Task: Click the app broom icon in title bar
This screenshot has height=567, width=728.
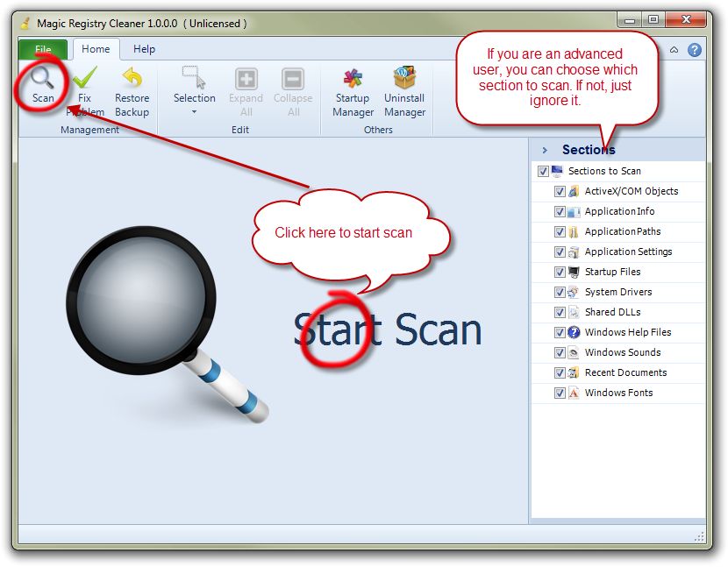Action: point(25,23)
